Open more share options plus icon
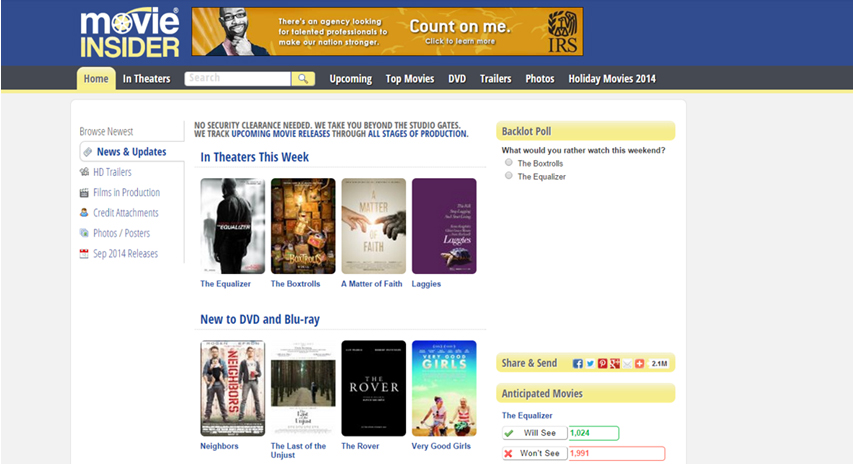Screen dimensions: 853x464 [x=640, y=363]
